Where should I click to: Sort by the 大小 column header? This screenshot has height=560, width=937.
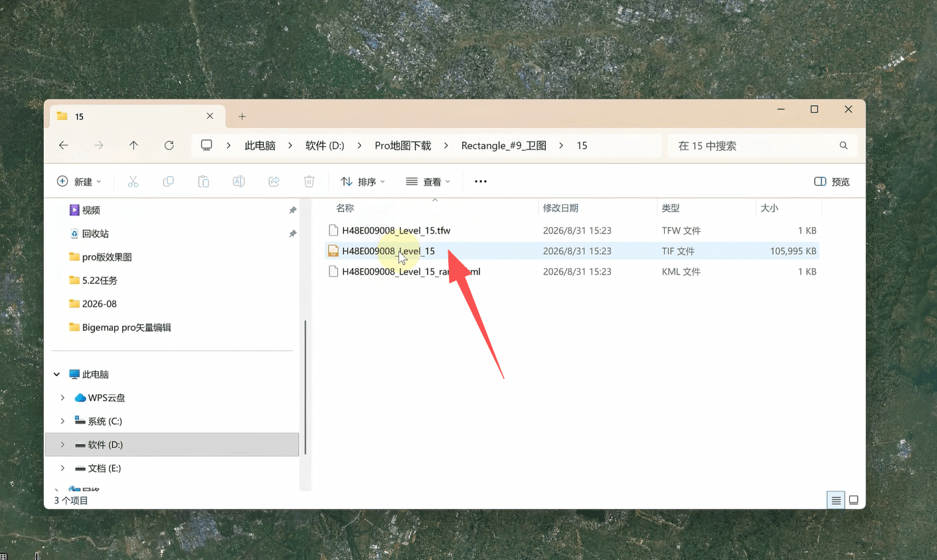click(x=770, y=208)
